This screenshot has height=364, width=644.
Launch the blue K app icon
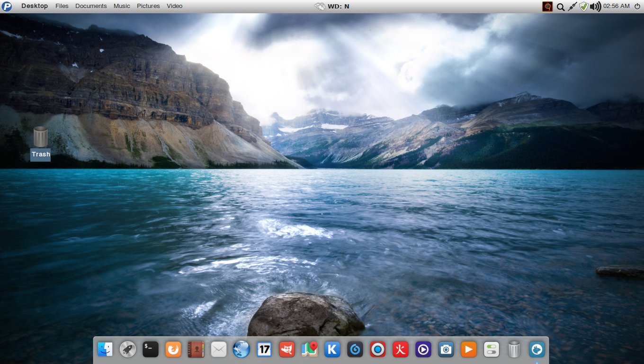[x=332, y=350]
